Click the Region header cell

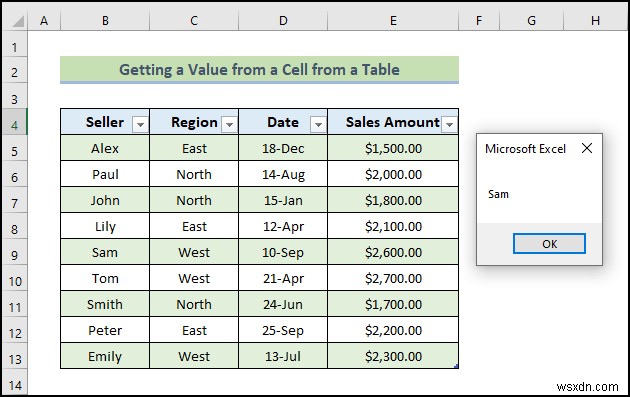[x=194, y=122]
